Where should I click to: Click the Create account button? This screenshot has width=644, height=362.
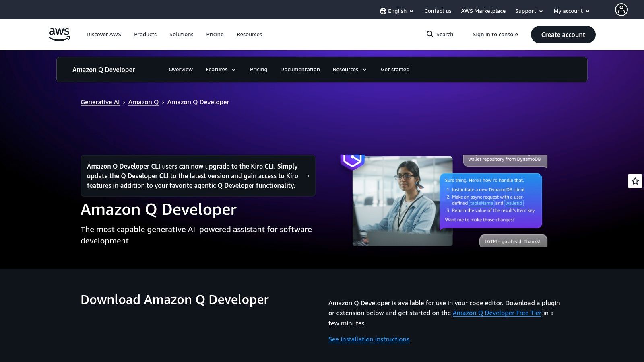563,35
